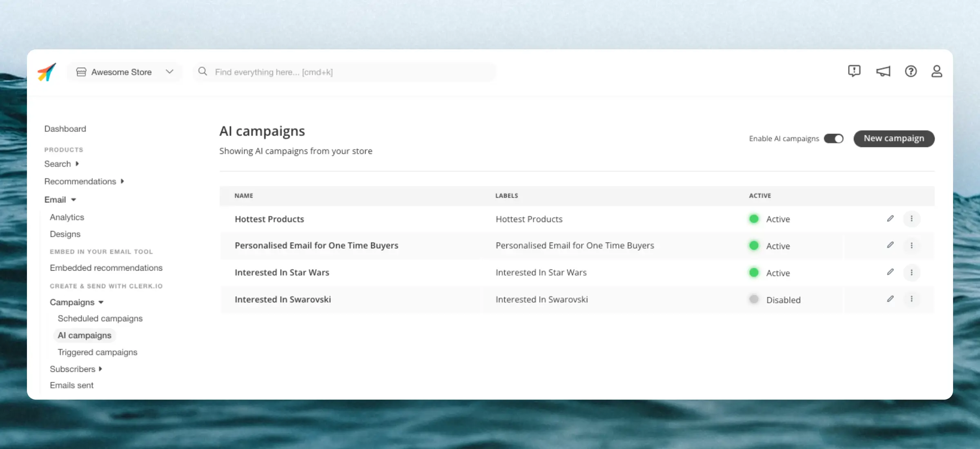Click the three-dot menu icon for Interested In Star Wars
The width and height of the screenshot is (980, 449).
pos(912,272)
